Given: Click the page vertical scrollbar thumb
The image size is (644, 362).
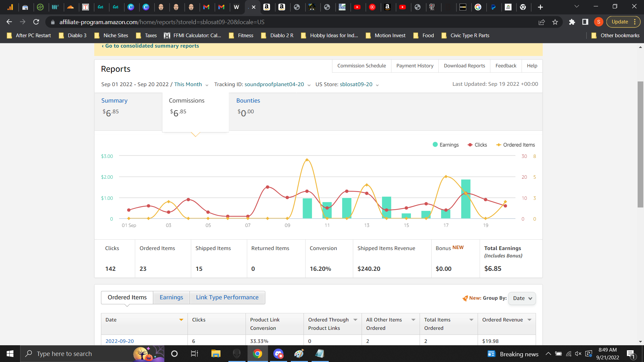Looking at the screenshot, I should coord(640,144).
